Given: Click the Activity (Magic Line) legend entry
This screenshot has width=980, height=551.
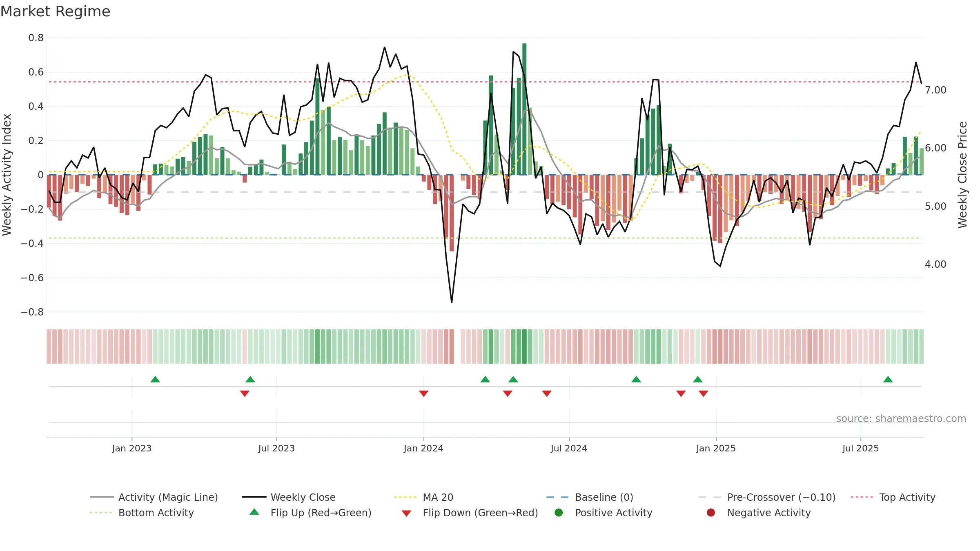Looking at the screenshot, I should pos(154,497).
